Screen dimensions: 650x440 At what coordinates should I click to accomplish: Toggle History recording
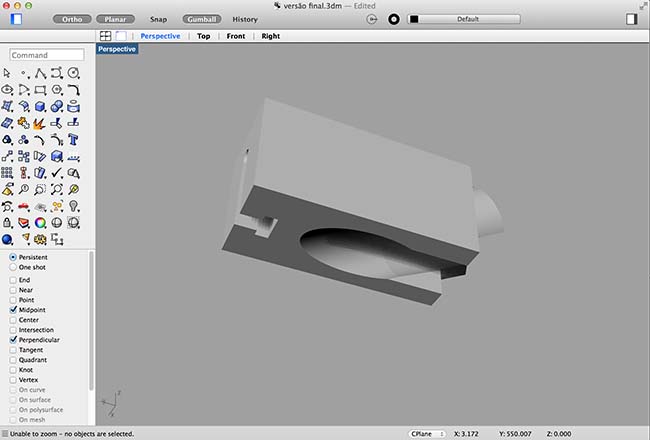pos(245,19)
